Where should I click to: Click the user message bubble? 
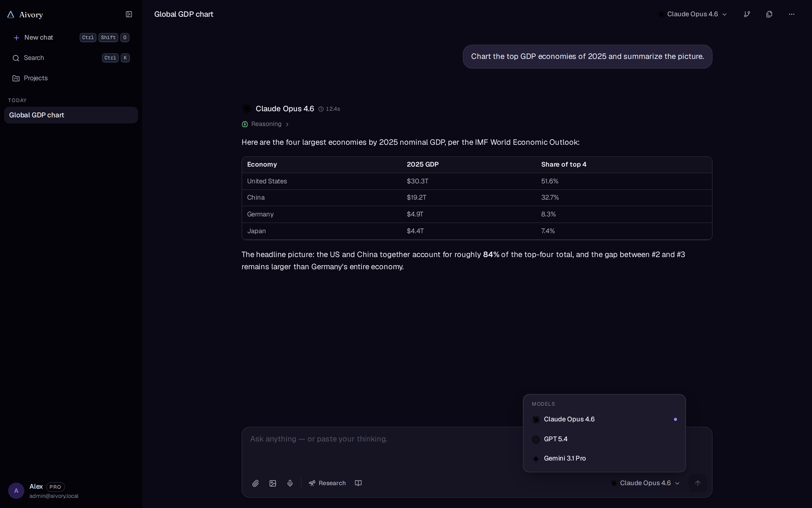587,56
